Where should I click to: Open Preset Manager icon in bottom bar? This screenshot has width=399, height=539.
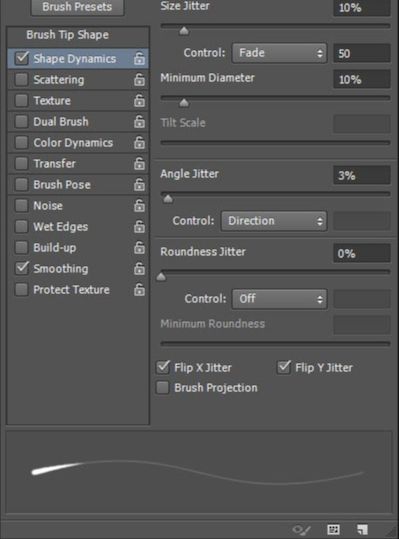pos(333,529)
